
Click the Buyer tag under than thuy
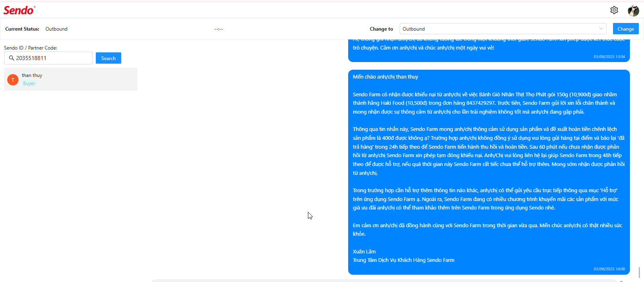pos(29,83)
